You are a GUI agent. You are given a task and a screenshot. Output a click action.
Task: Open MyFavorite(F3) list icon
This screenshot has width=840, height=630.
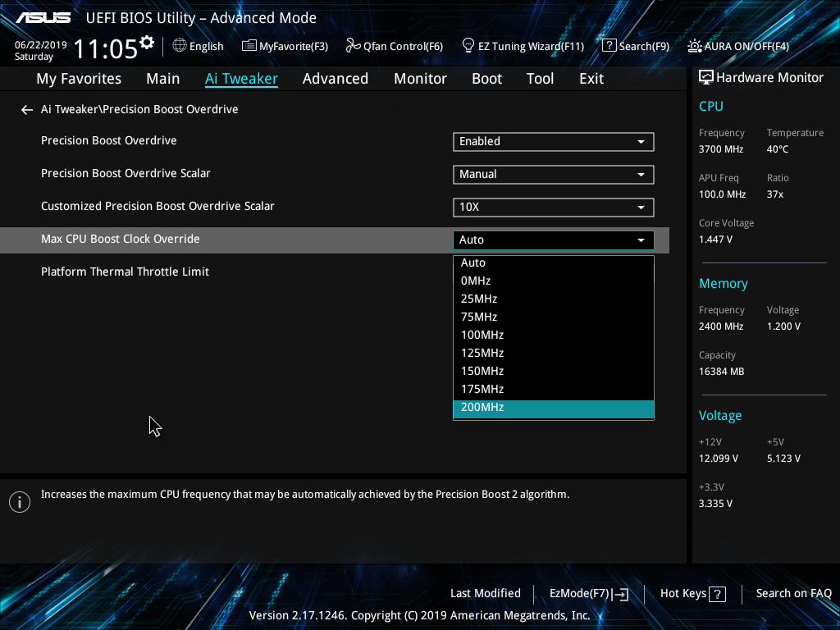[249, 46]
